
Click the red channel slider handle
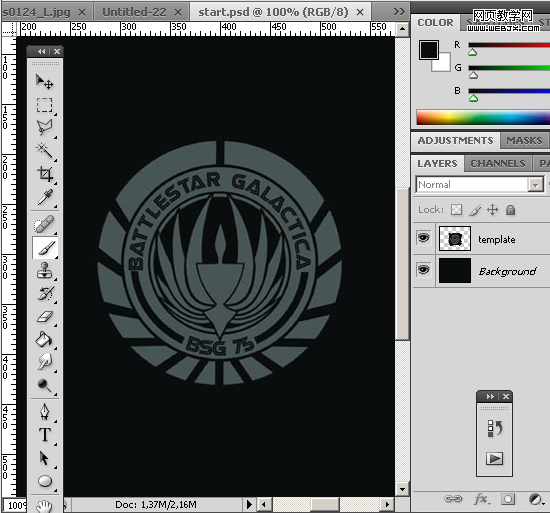[472, 53]
